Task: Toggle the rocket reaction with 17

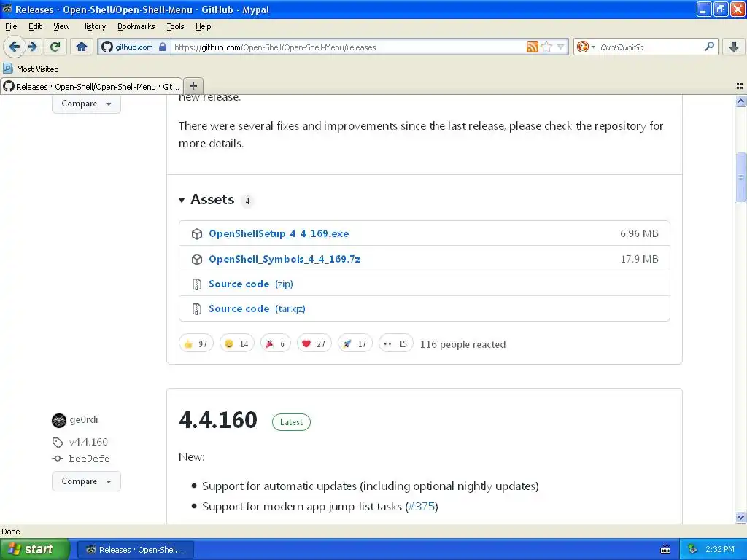Action: [x=355, y=343]
